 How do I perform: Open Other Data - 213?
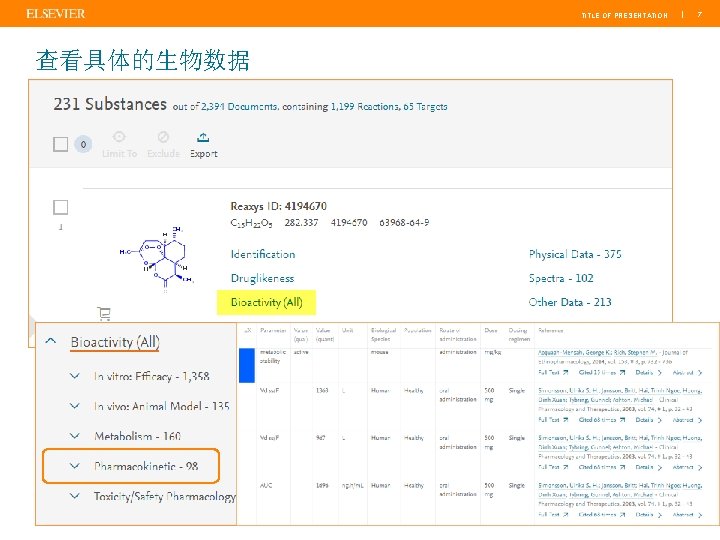pos(570,302)
